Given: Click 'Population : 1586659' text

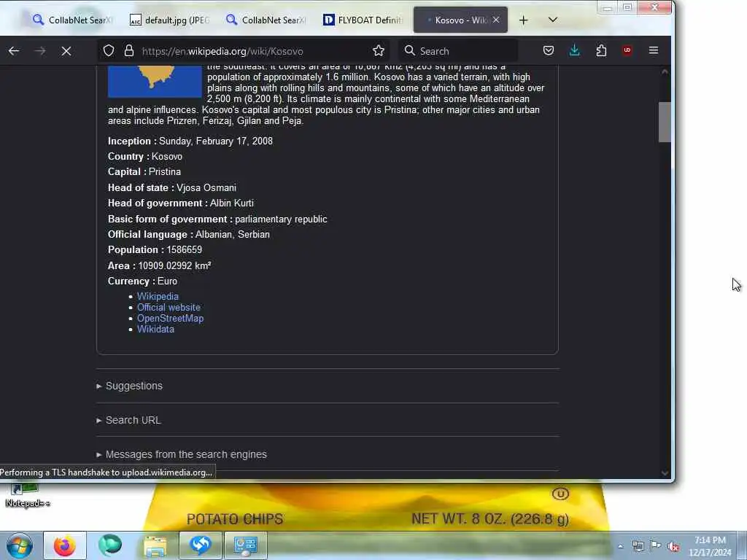Looking at the screenshot, I should click(155, 249).
